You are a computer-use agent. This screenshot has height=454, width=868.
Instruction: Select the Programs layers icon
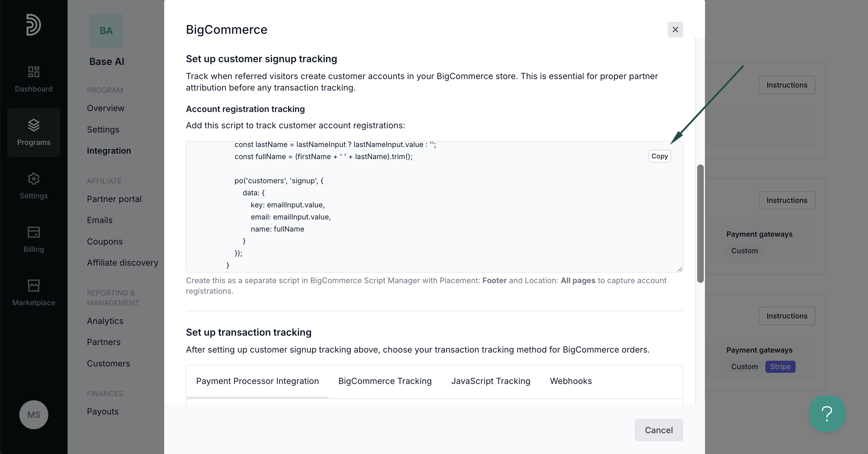(34, 125)
